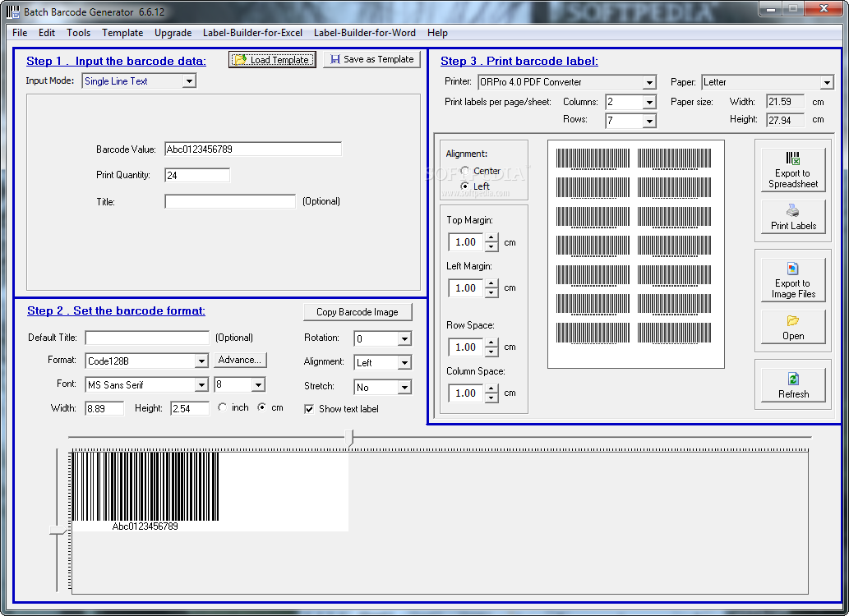
Task: Choose inch as measurement unit
Action: click(x=223, y=407)
